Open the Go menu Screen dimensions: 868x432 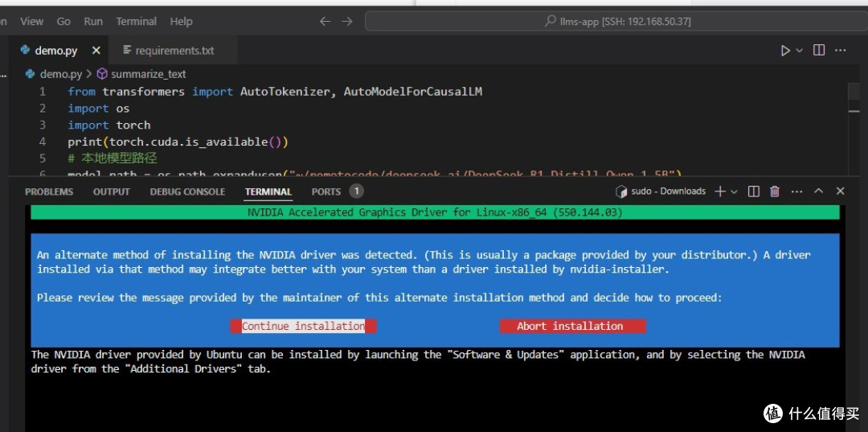tap(63, 22)
